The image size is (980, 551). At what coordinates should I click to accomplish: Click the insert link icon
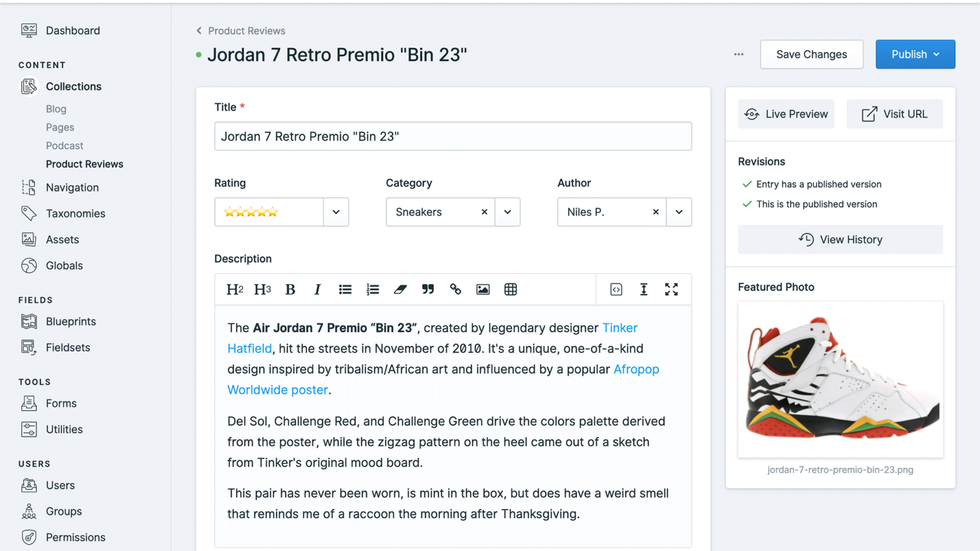coord(455,290)
